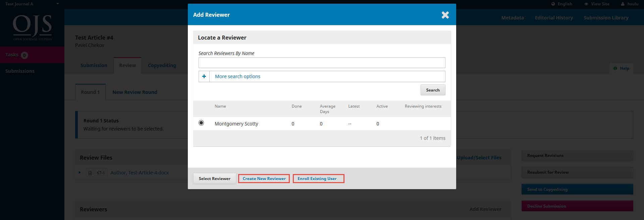
Task: Click the plus icon for more search options
Action: coord(204,76)
